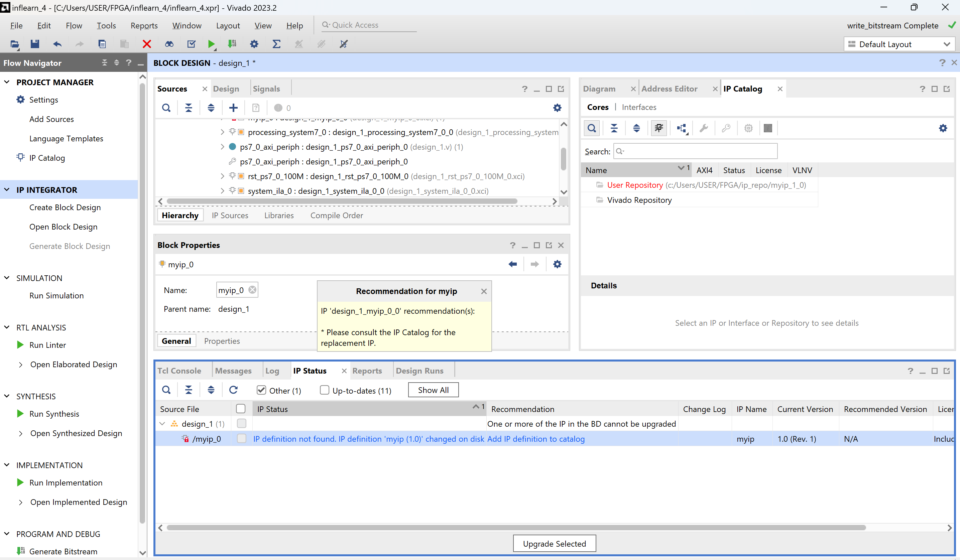The height and width of the screenshot is (560, 960).
Task: Open the Default Layout dropdown
Action: click(899, 44)
